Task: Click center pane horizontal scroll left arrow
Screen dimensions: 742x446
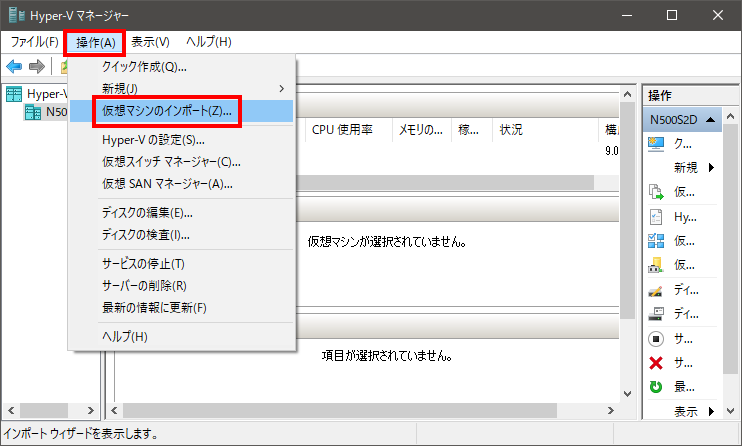Action: pyautogui.click(x=114, y=410)
